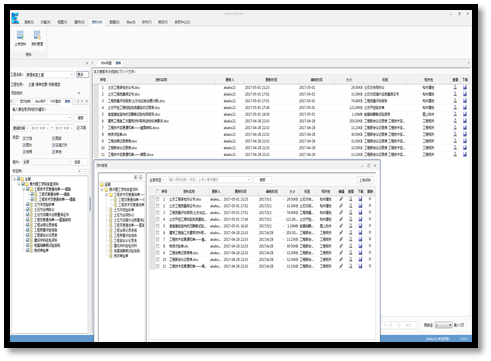Click the left tree panel vertical scrollbar
Image resolution: width=491 pixels, height=361 pixels.
pos(90,203)
